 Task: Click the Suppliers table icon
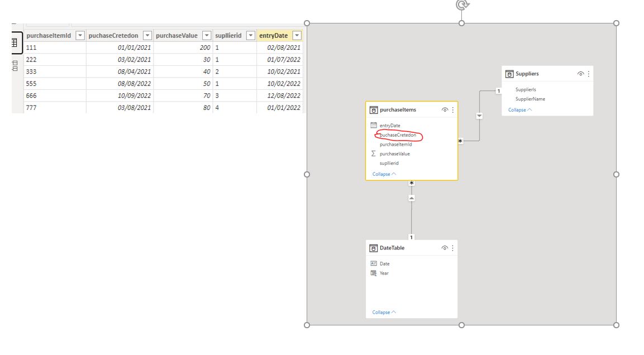[x=509, y=74]
